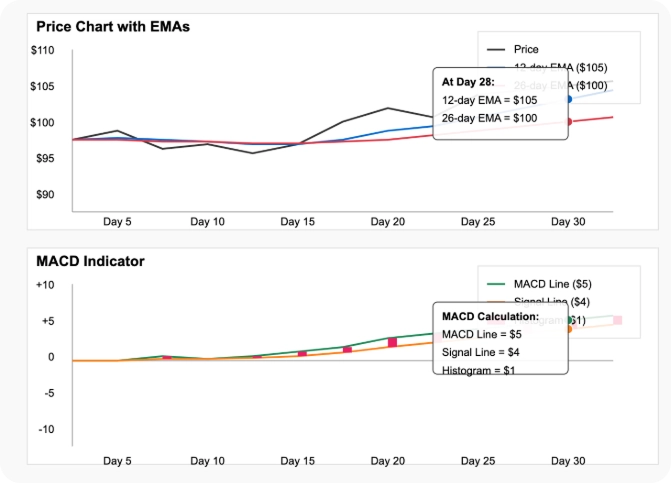The image size is (671, 483).
Task: Click the pink histogram bar near Day 20
Action: click(x=392, y=343)
